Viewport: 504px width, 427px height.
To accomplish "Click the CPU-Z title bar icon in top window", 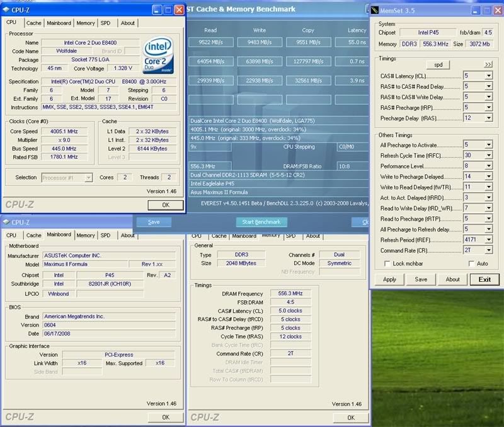I will 6,9.
